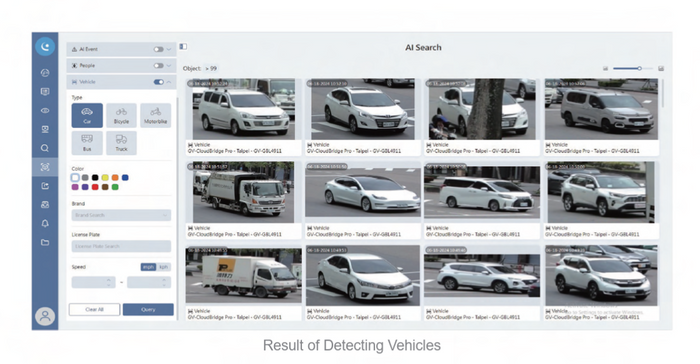Select the AI Search face-scan sidebar icon
This screenshot has height=364, width=700.
point(45,167)
